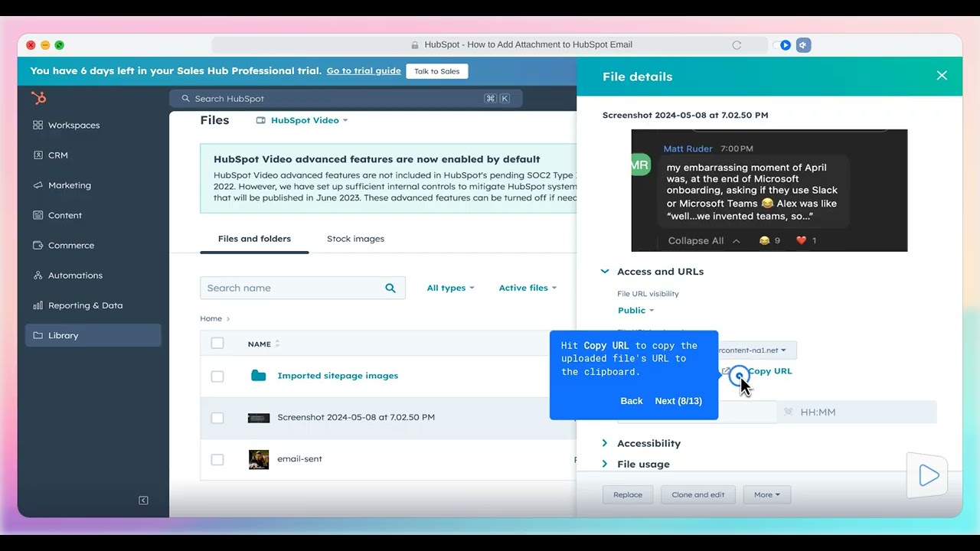Open the More dropdown in file details footer
Viewport: 980px width, 551px height.
(x=766, y=494)
